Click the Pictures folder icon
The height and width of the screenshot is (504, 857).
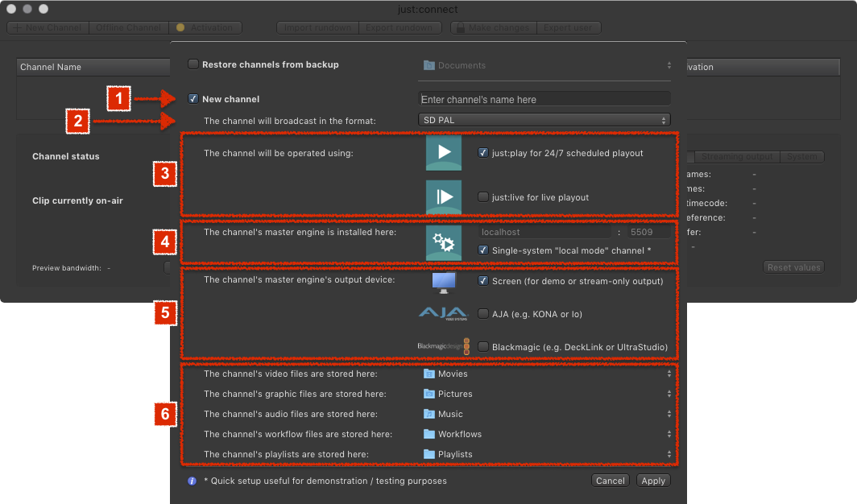tap(429, 394)
